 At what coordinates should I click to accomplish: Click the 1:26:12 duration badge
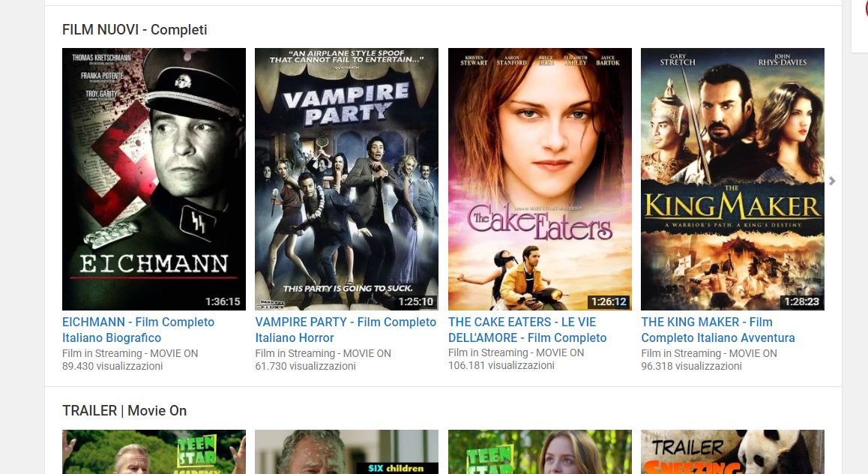point(609,301)
